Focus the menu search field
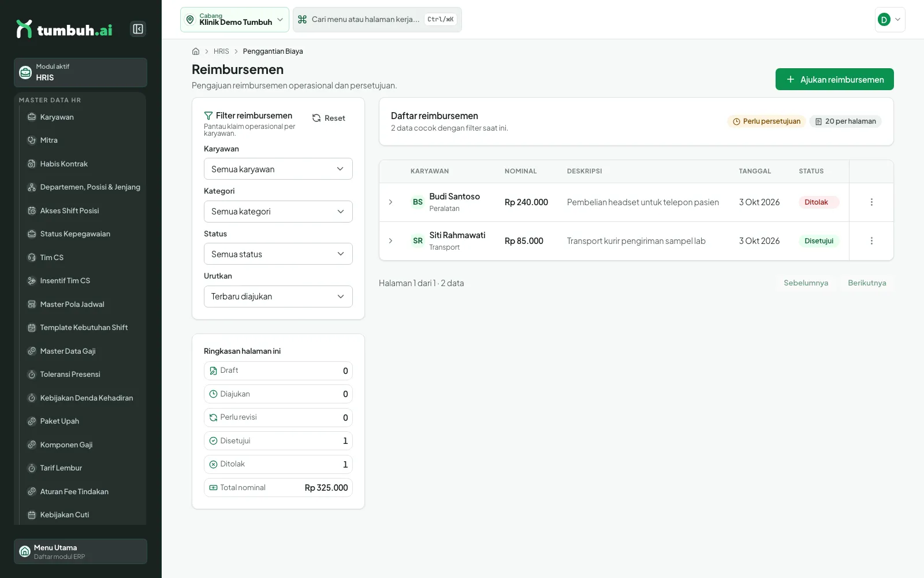 (377, 20)
